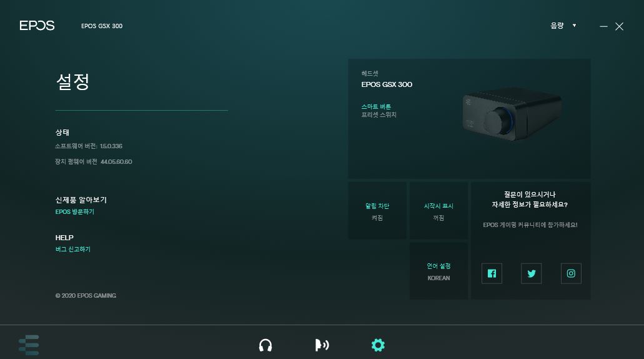Change the 스마트 버튼 smart button setting
Image resolution: width=644 pixels, height=359 pixels.
379,111
